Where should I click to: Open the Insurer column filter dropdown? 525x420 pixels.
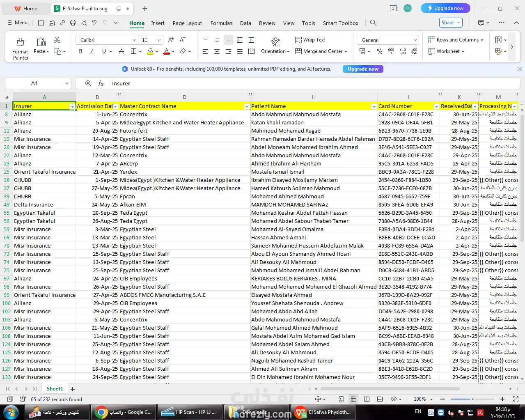coord(72,106)
